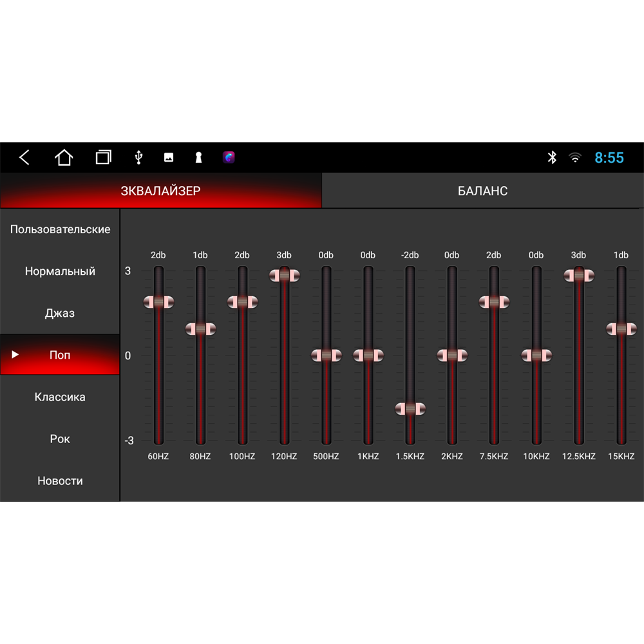Select the Поп preset
The image size is (644, 644).
pos(60,355)
